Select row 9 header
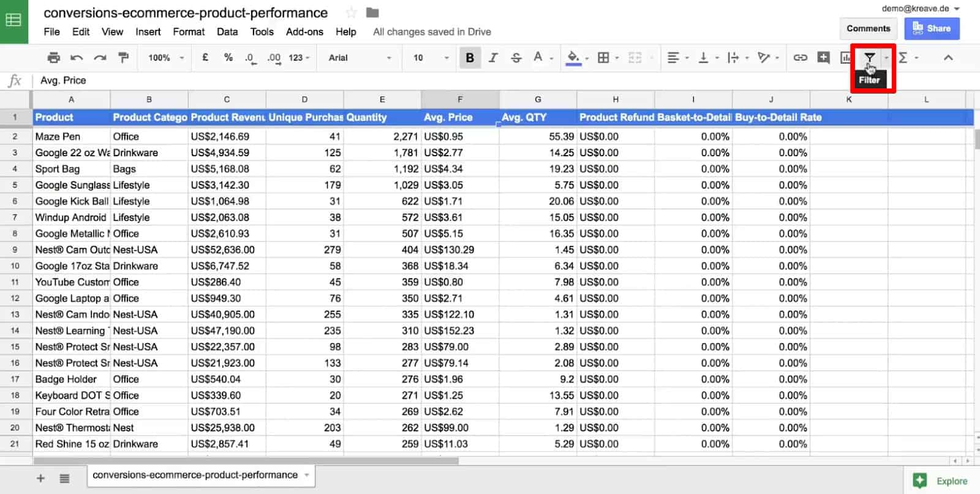 [15, 249]
